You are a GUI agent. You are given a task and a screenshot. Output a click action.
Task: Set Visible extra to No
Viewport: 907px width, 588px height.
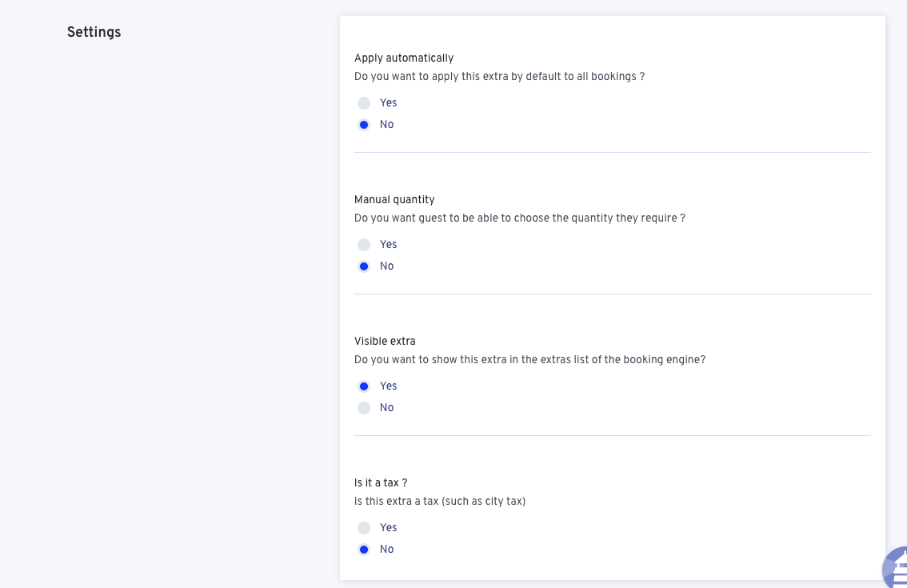364,408
